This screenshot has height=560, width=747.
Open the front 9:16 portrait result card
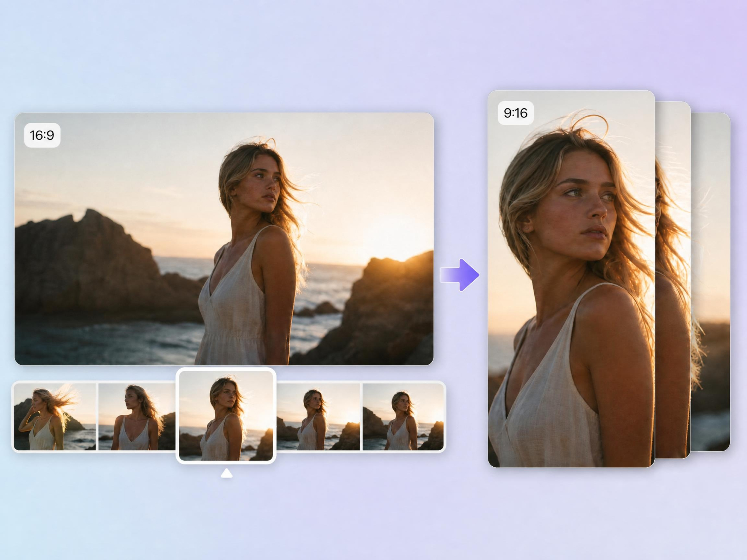[571, 279]
